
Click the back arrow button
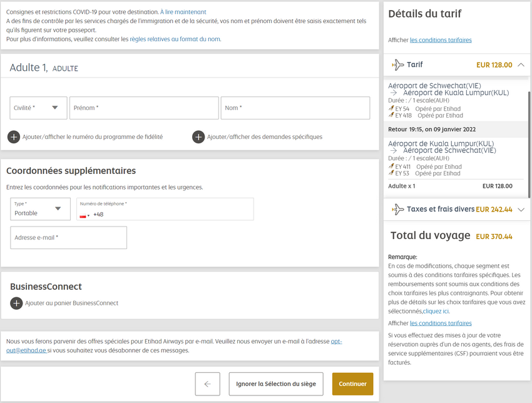[x=207, y=384]
